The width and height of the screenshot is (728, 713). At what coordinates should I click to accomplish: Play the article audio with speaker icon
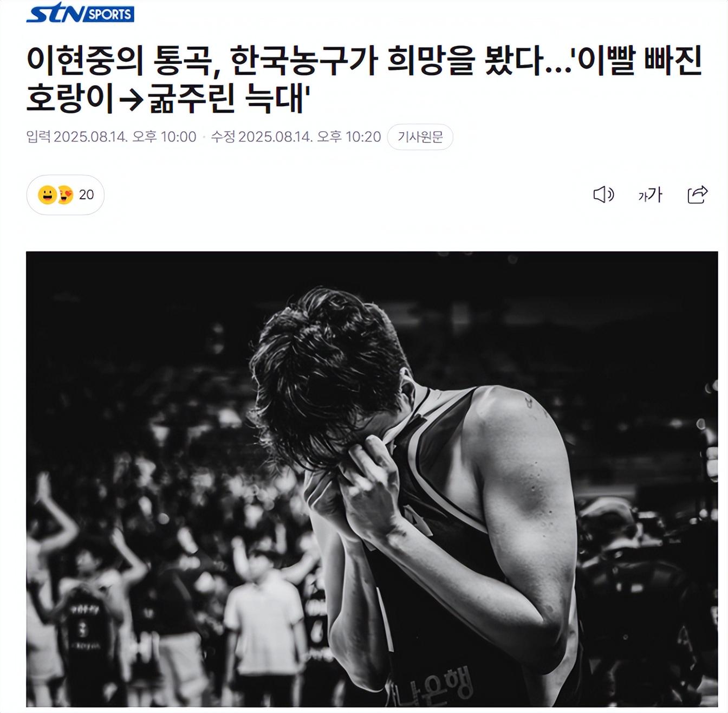603,195
